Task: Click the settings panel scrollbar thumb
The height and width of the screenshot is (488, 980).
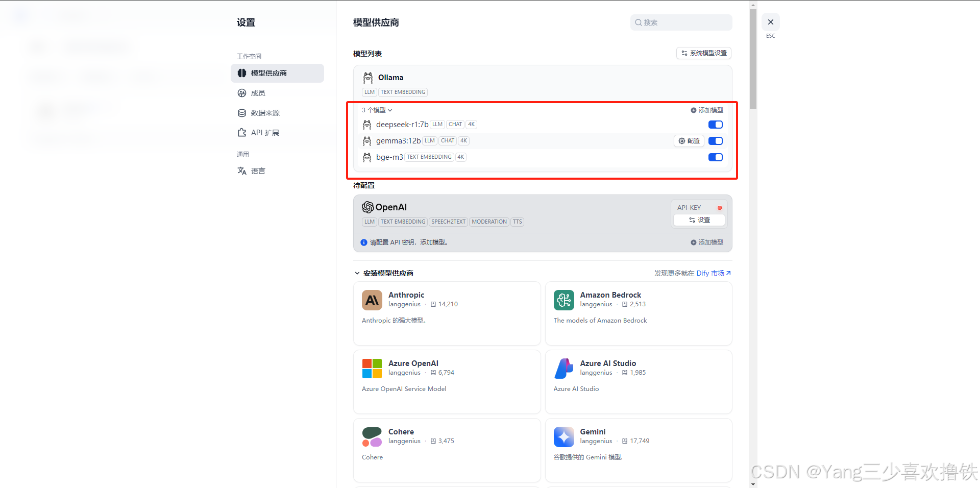Action: pos(753,59)
